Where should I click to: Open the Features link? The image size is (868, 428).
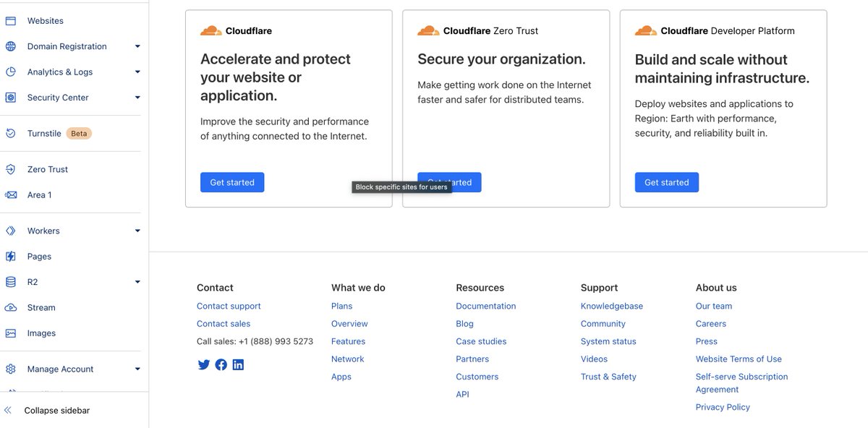point(349,341)
